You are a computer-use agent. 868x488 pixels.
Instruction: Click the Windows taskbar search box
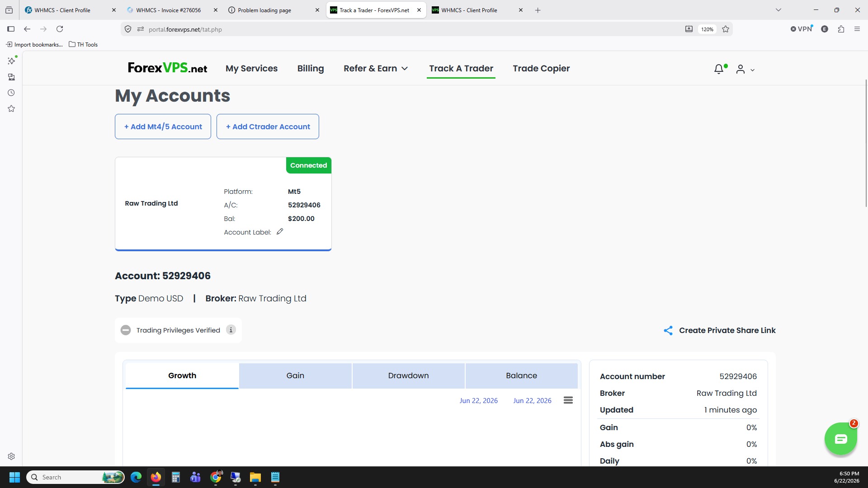[75, 477]
